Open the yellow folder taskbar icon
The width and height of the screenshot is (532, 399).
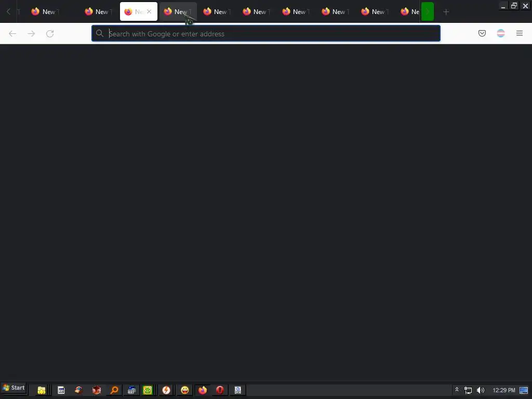click(42, 390)
